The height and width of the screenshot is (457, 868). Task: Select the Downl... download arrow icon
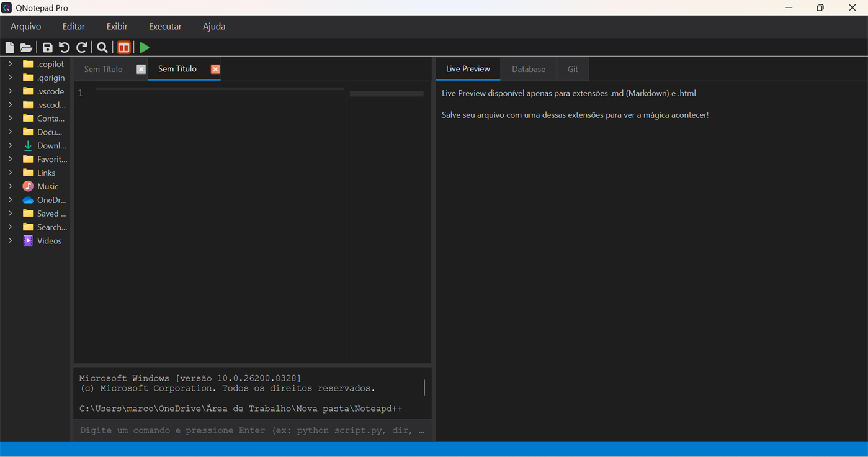[x=28, y=145]
